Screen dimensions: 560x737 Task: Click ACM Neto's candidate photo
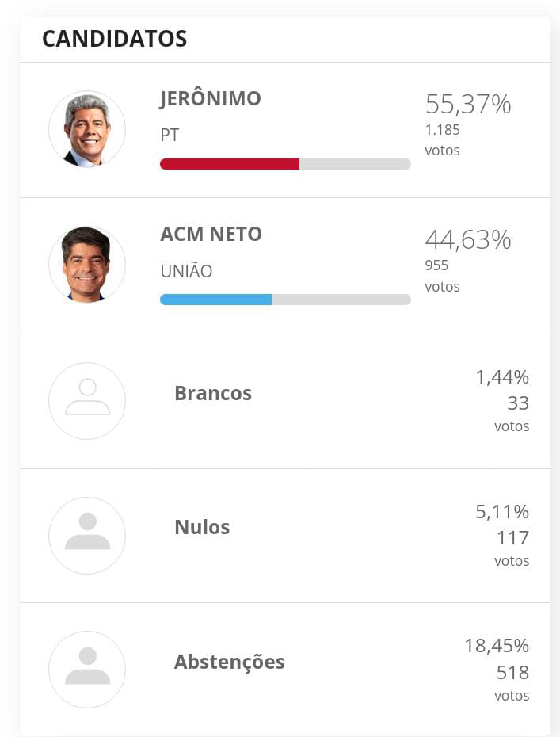[87, 265]
